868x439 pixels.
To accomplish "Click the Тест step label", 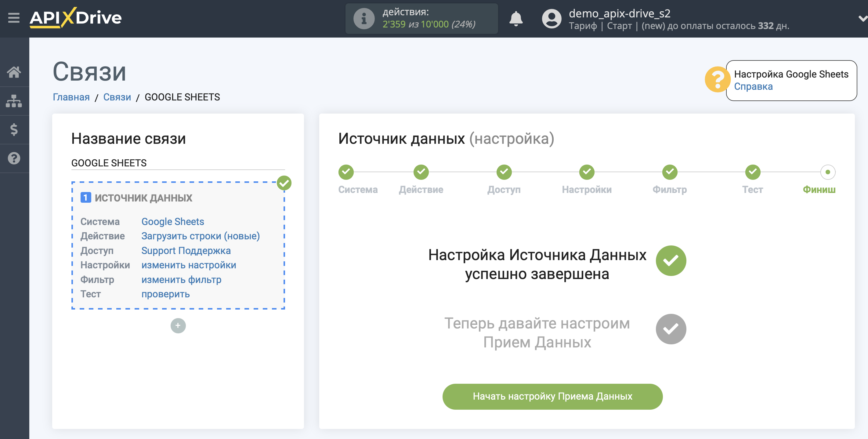I will coord(752,190).
